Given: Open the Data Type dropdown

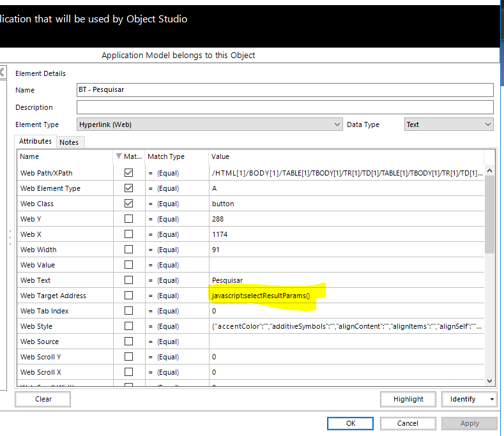Looking at the screenshot, I should tap(488, 124).
